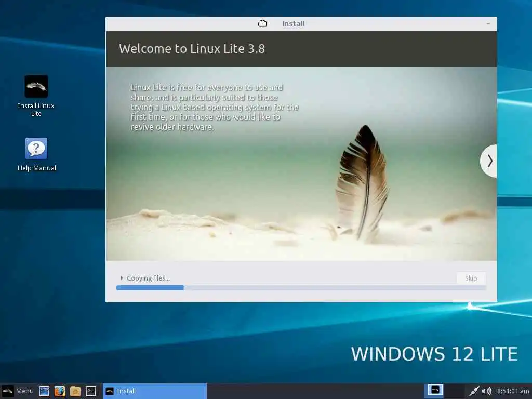
Task: Launch the terminal from the taskbar
Action: (x=90, y=391)
